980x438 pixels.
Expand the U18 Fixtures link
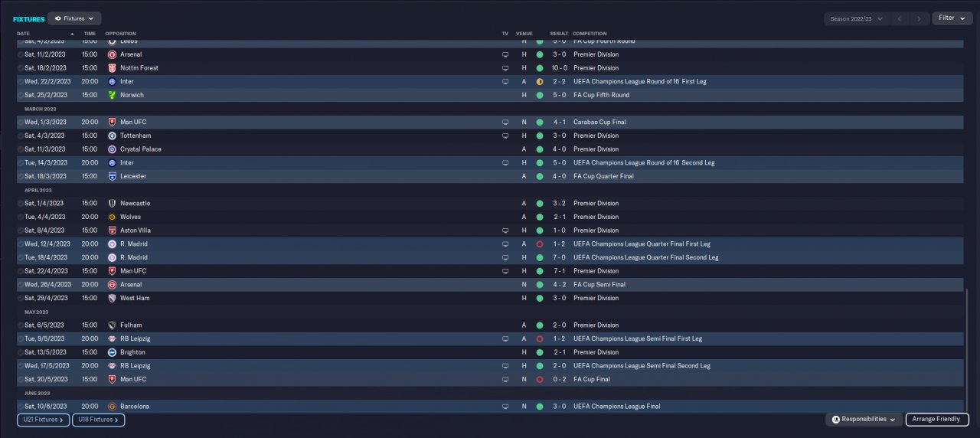tap(98, 420)
